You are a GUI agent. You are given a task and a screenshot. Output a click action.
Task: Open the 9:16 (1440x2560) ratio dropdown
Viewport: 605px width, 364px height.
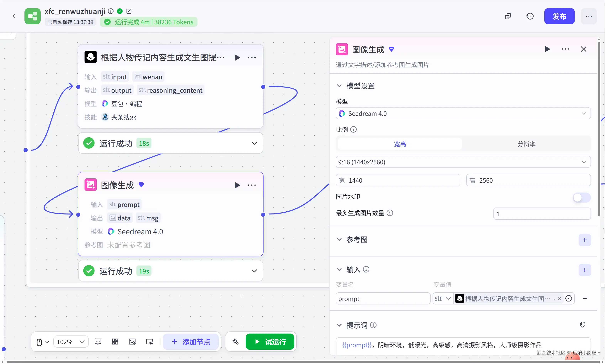pyautogui.click(x=463, y=162)
